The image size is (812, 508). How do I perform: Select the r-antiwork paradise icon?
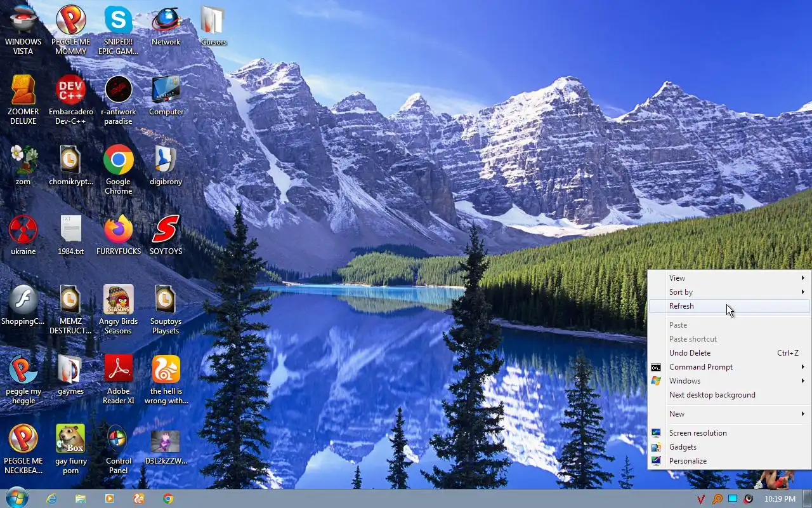pyautogui.click(x=118, y=99)
